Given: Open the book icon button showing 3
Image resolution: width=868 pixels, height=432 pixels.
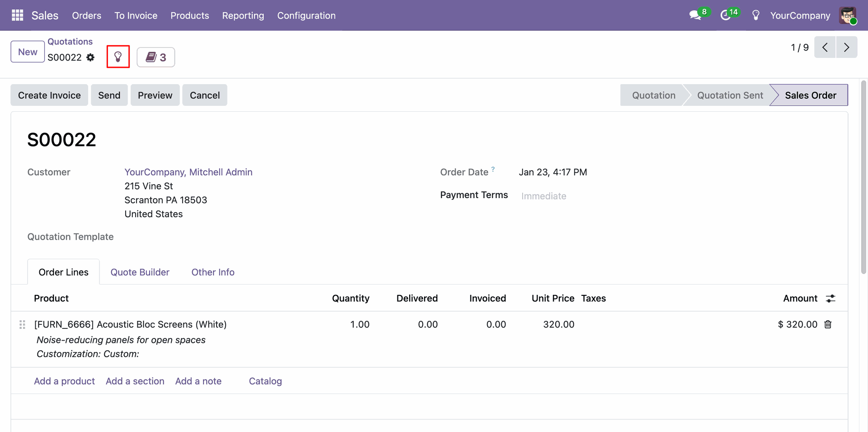Looking at the screenshot, I should click(156, 57).
